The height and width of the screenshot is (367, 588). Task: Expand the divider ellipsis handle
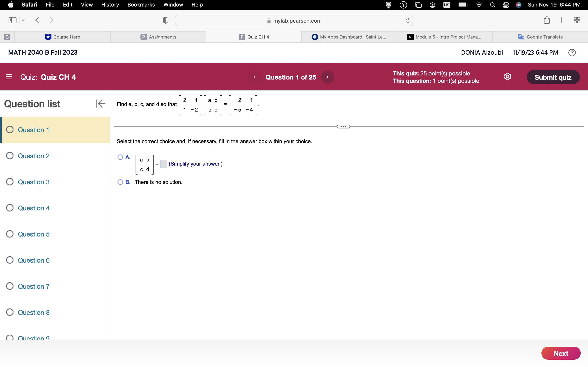coord(343,127)
